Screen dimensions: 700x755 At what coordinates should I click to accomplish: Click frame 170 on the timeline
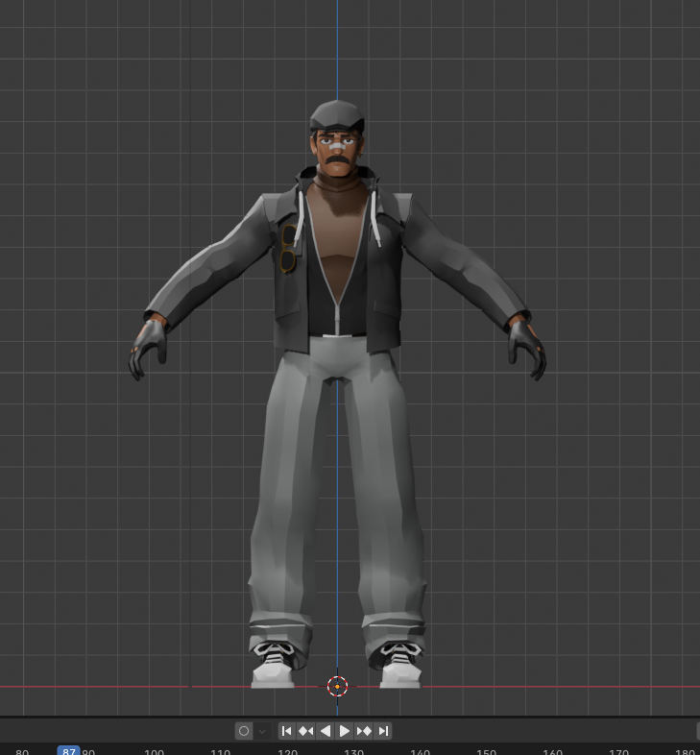pyautogui.click(x=619, y=751)
